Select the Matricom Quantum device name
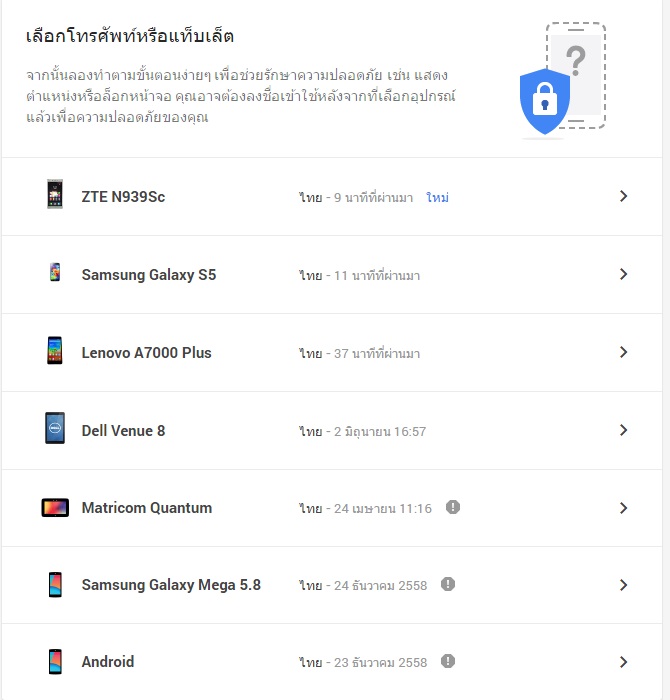The image size is (670, 700). pyautogui.click(x=147, y=508)
